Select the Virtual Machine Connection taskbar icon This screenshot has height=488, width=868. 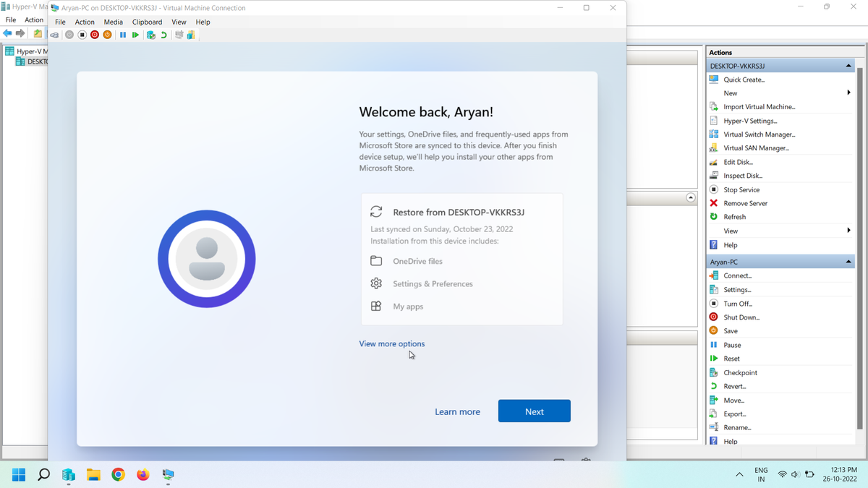(x=168, y=474)
